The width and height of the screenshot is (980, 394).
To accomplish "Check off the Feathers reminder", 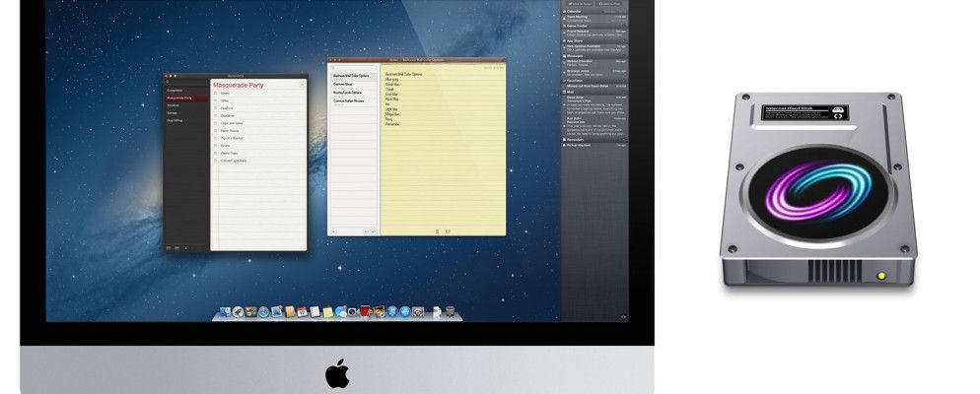I will (216, 108).
